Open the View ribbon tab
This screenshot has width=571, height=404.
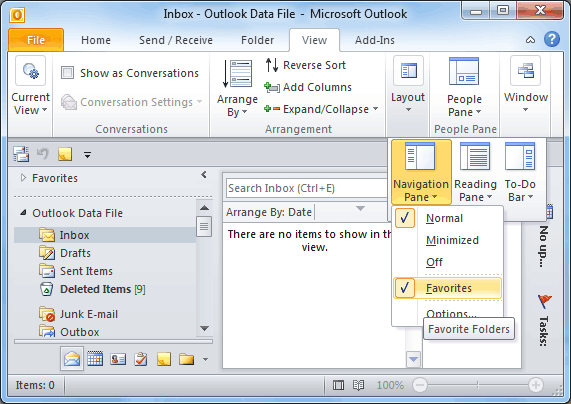(314, 40)
